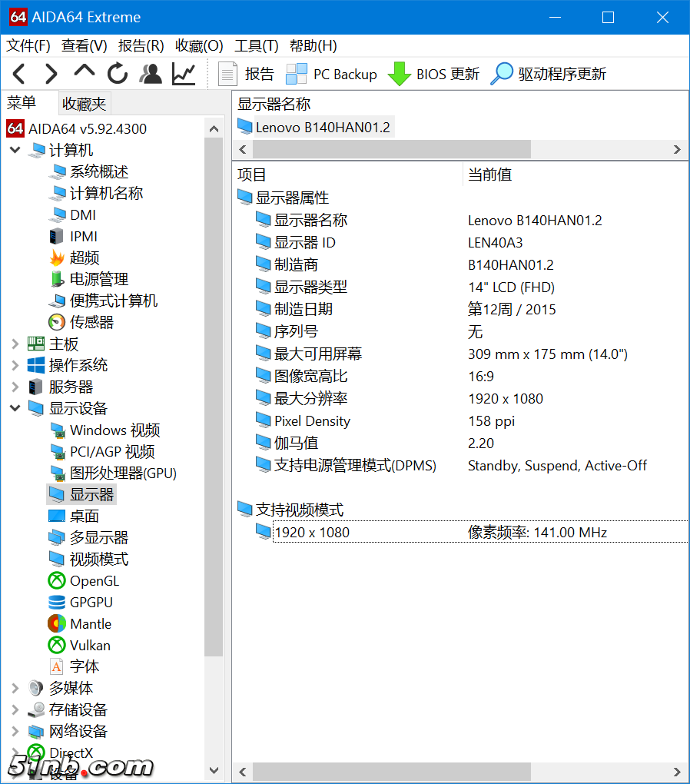Click the Refresh icon in toolbar
The image size is (690, 784).
[118, 74]
